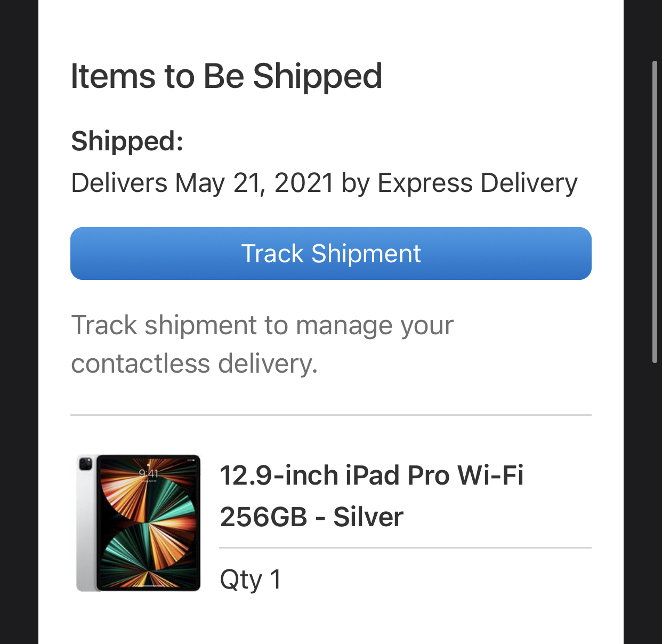The image size is (662, 644).
Task: Click the contactless delivery text
Action: tap(194, 364)
